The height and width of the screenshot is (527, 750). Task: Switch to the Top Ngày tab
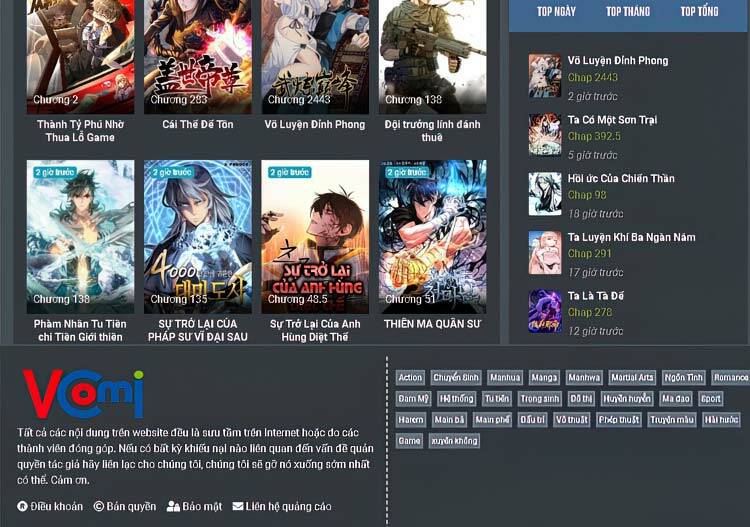[x=556, y=12]
